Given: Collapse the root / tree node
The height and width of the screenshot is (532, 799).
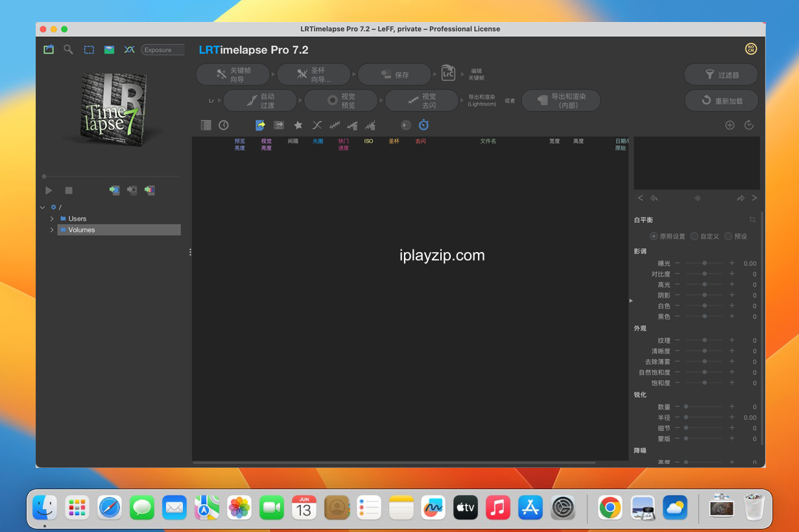Looking at the screenshot, I should (x=43, y=207).
